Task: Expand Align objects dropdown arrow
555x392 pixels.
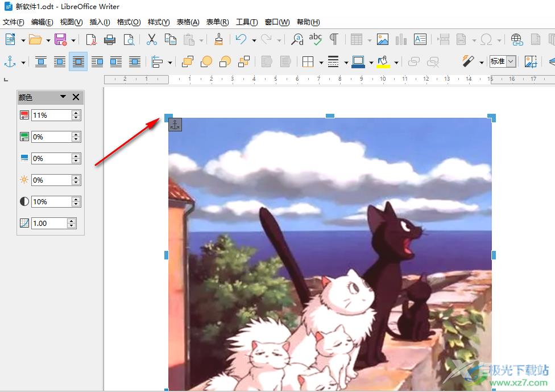Action: [x=170, y=63]
